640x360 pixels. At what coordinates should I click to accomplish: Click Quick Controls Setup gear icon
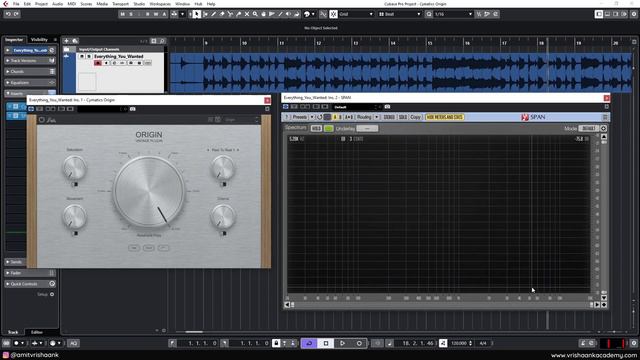click(x=52, y=294)
